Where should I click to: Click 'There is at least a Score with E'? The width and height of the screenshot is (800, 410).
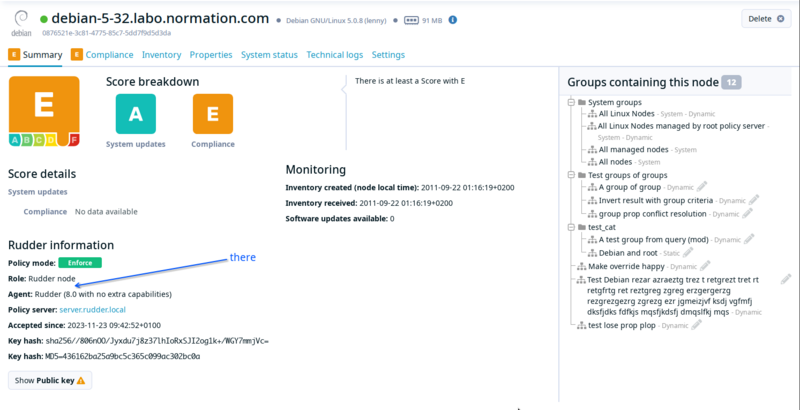point(410,81)
